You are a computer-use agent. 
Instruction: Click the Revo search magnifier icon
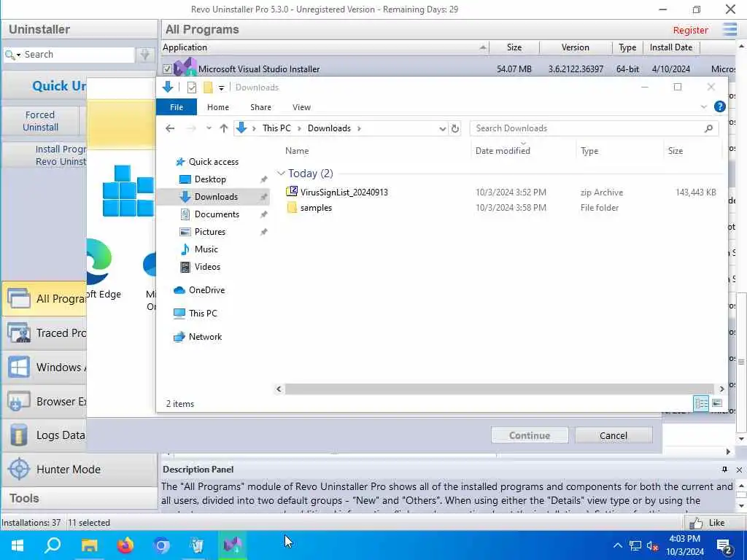pos(9,55)
